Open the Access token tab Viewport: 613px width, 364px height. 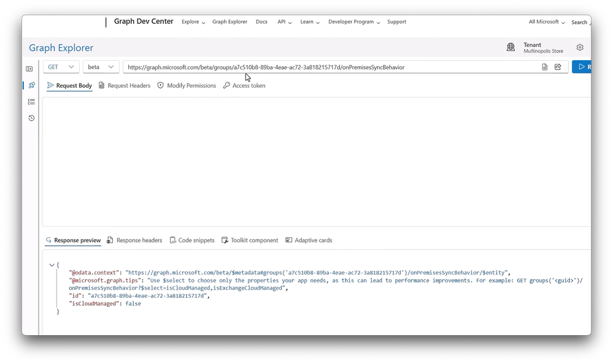click(244, 86)
